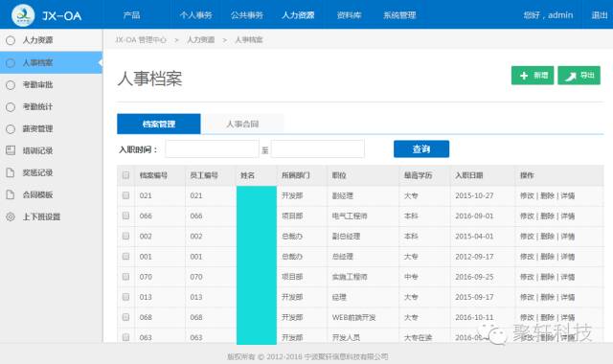Check the row 070 checkbox
The image size is (613, 364).
coord(125,277)
